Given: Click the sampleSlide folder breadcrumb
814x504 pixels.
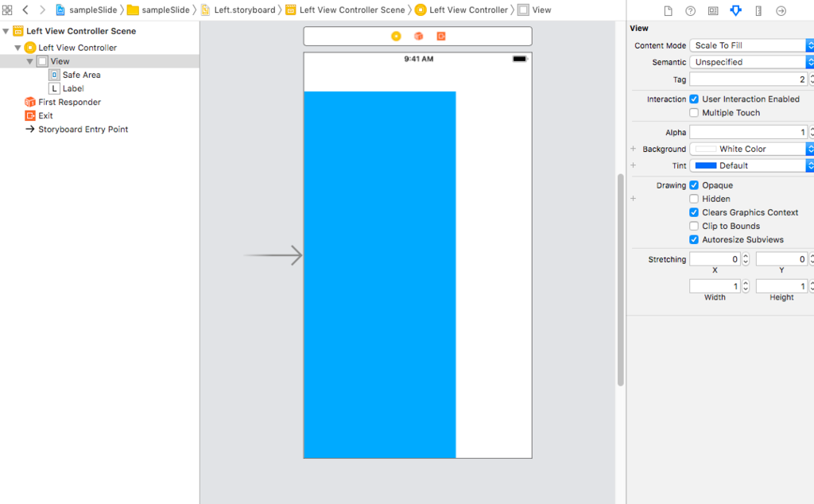Looking at the screenshot, I should click(160, 10).
